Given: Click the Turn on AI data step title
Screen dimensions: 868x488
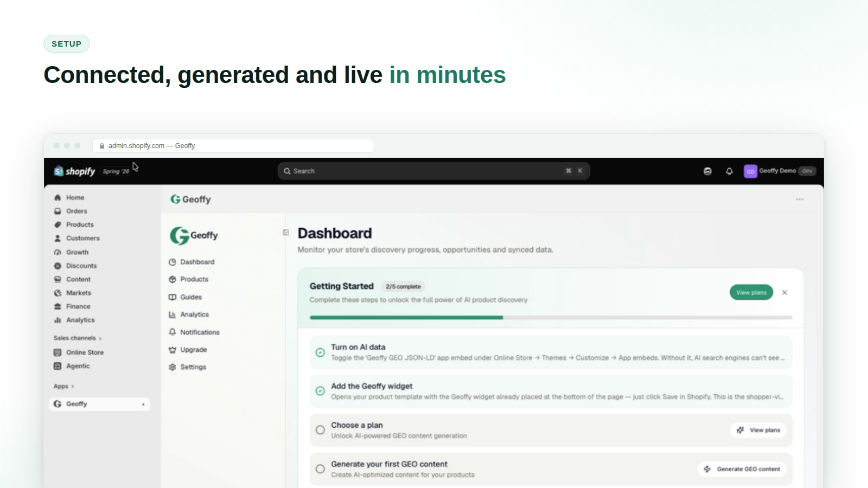Looking at the screenshot, I should pyautogui.click(x=358, y=347).
